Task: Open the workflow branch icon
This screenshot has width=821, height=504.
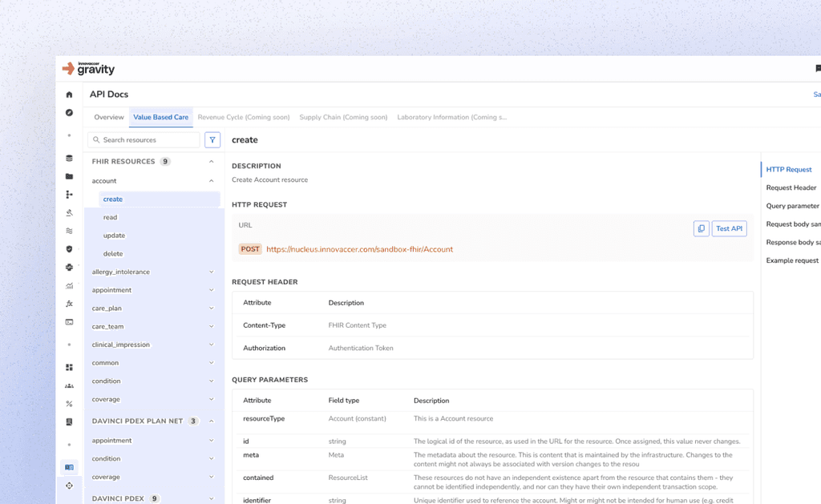Action: [x=69, y=195]
